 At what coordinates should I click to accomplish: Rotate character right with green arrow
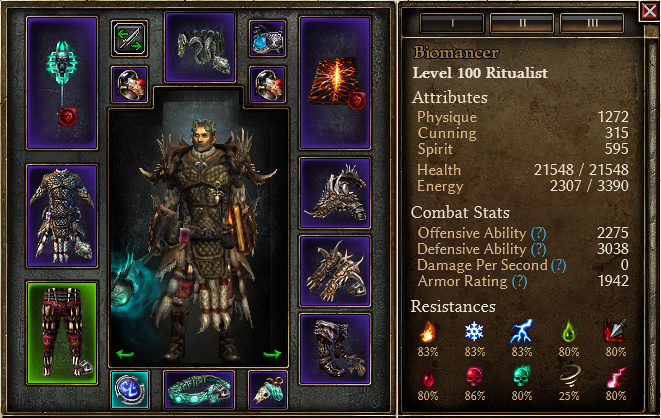(x=272, y=354)
